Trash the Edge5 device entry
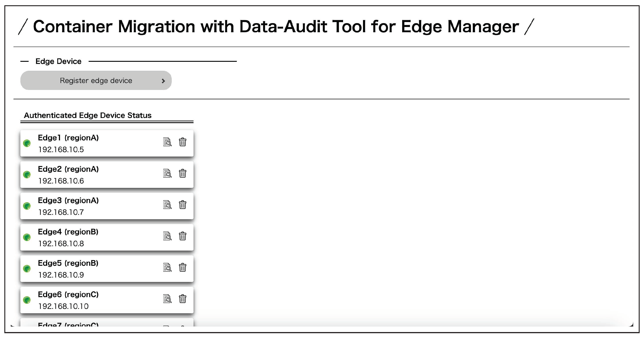This screenshot has height=338, width=644. [183, 267]
